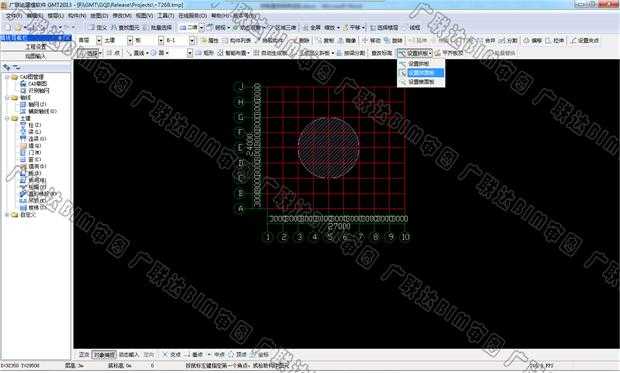Screen dimensions: 620x373
Task: Click the 查改标高 button
Action: click(x=381, y=53)
